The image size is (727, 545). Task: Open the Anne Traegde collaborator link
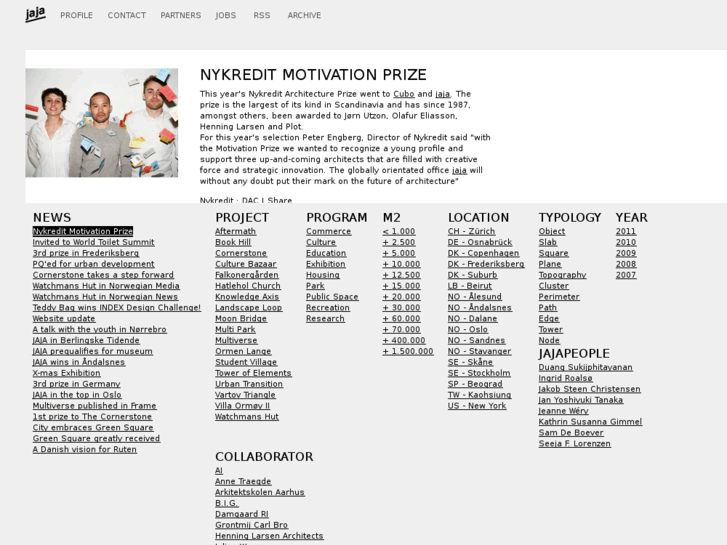point(243,481)
